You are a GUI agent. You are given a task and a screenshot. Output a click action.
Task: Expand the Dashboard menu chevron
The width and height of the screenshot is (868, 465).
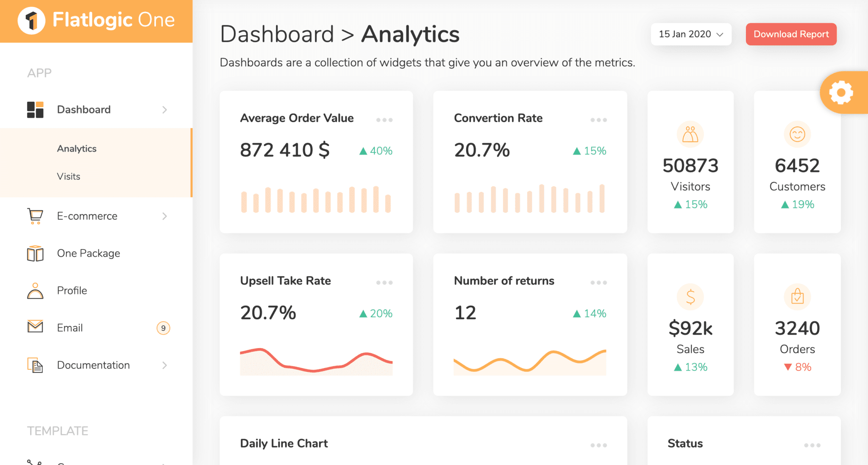165,110
